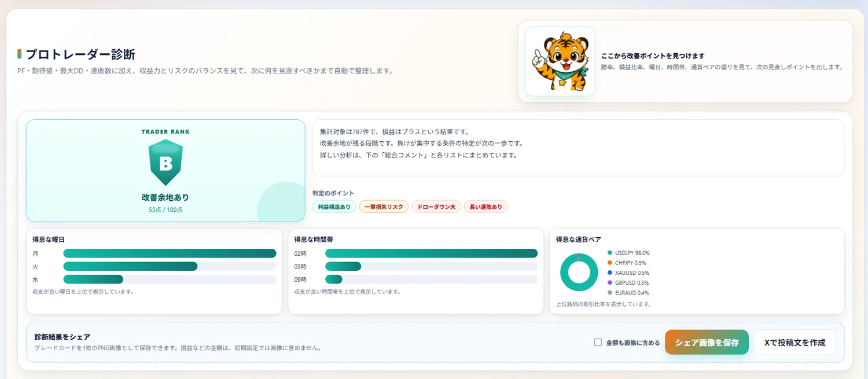Click the B rank shield badge
The height and width of the screenshot is (379, 868).
pos(165,163)
